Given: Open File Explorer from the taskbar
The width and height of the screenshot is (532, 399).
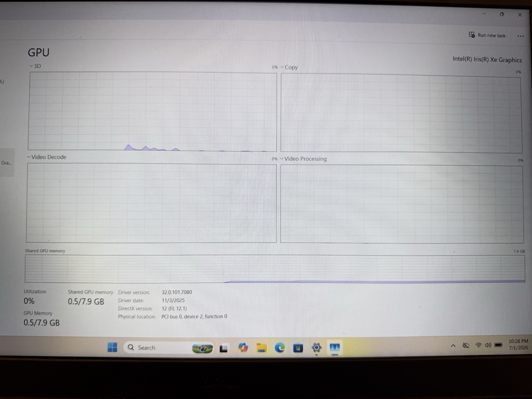Looking at the screenshot, I should pos(261,347).
